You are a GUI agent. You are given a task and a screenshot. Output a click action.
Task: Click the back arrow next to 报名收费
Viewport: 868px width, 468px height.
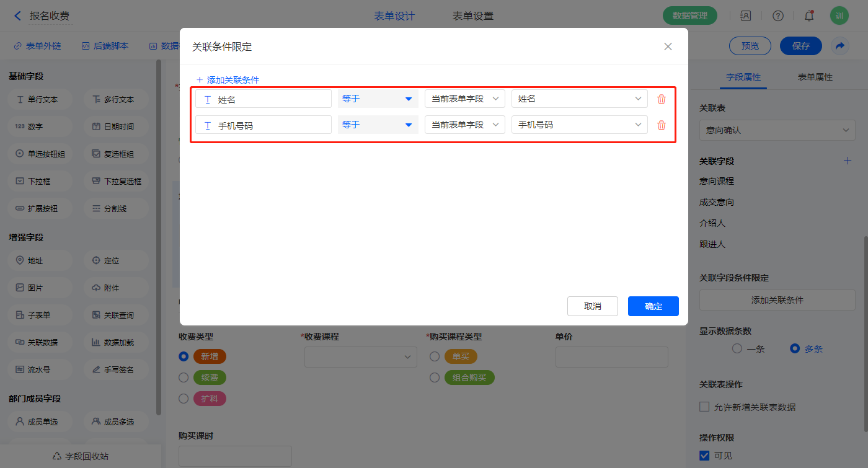coord(17,16)
